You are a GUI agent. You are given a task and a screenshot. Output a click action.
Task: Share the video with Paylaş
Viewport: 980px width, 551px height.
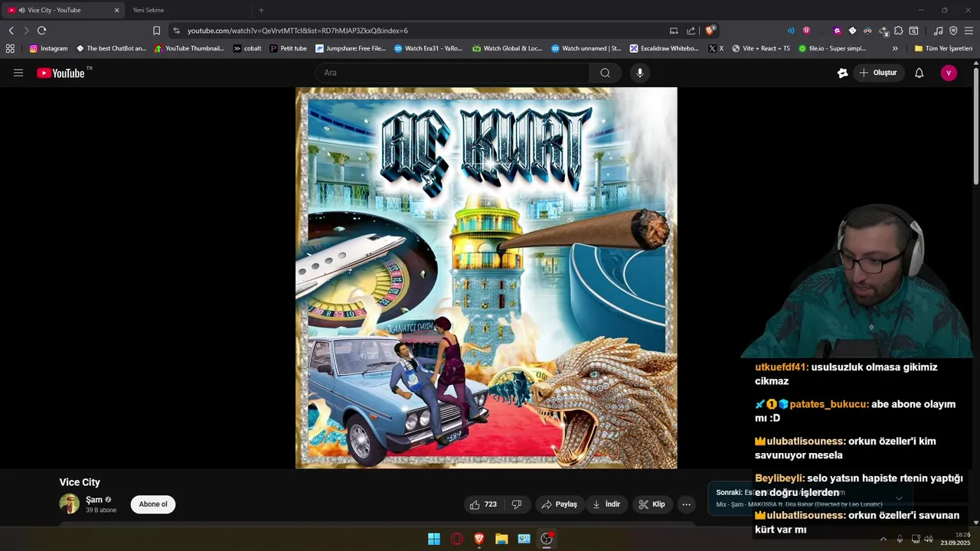[x=559, y=504]
